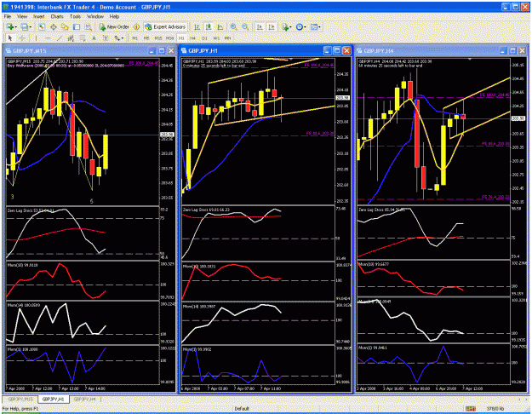Click the chart shift marker on H1 chart
The image size is (532, 414).
292,60
